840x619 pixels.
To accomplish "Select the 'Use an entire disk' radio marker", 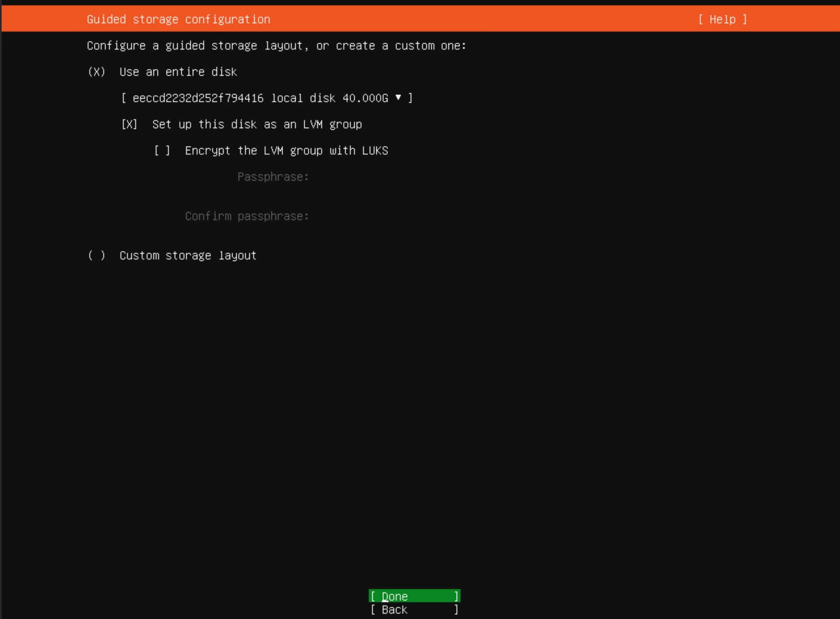I will [x=97, y=72].
